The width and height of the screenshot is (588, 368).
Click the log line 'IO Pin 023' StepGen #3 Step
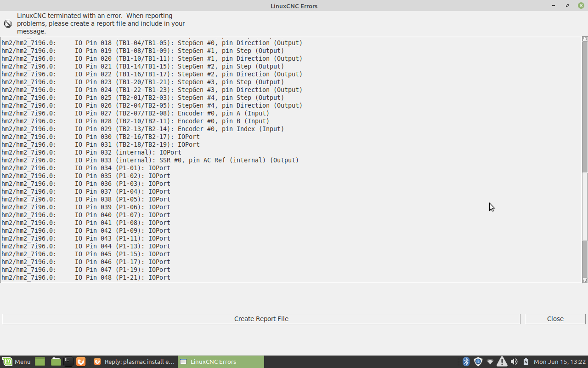pyautogui.click(x=143, y=82)
